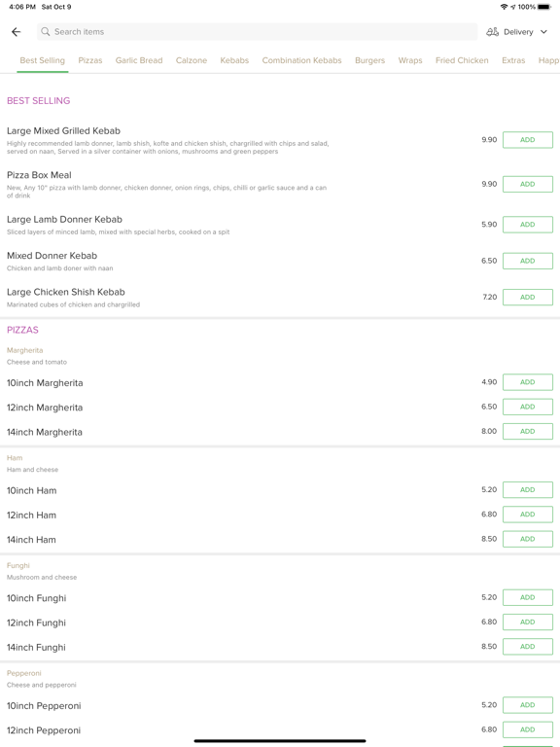Tap the Wi-Fi status icon

[504, 7]
